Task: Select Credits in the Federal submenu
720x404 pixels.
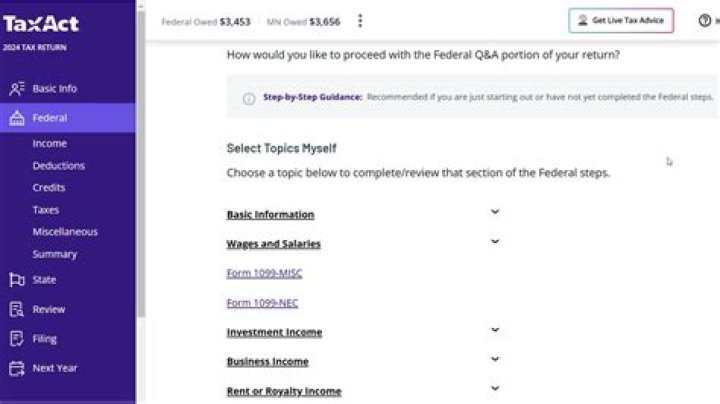Action: 49,188
